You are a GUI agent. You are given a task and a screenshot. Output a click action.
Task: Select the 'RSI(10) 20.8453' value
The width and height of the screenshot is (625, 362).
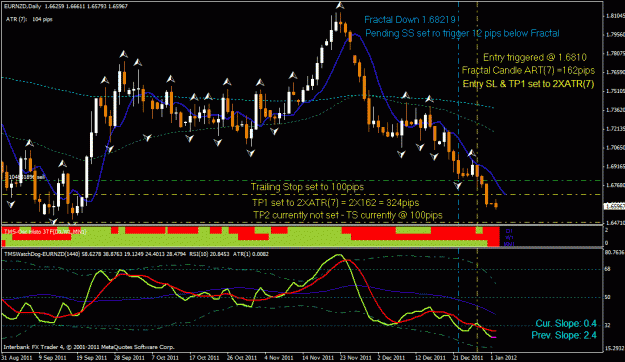pos(209,254)
